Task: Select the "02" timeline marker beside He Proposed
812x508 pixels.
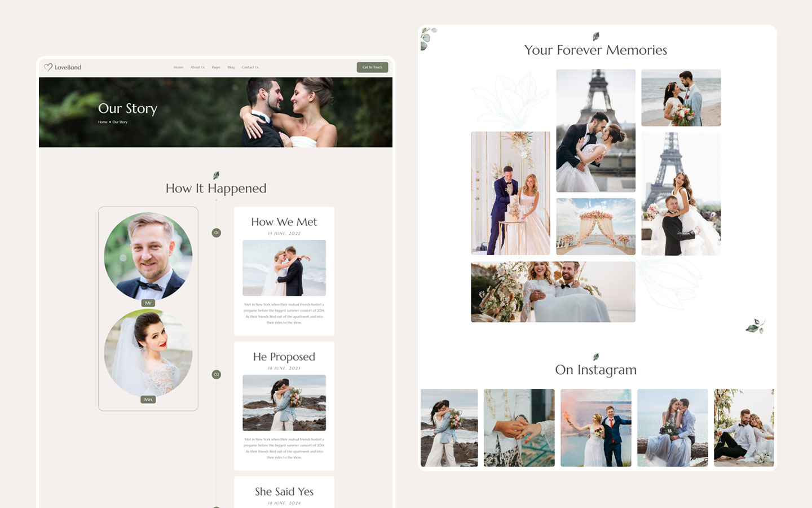Action: [x=216, y=374]
